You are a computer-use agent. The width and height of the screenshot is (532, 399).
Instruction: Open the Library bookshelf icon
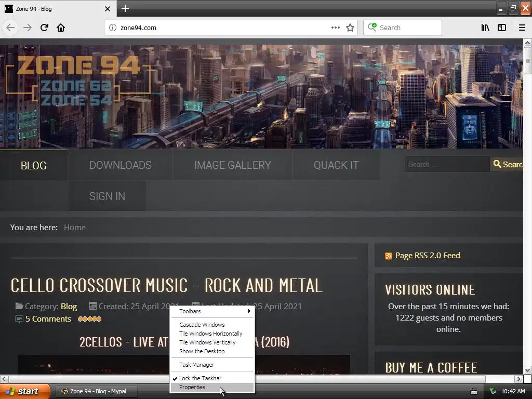[485, 28]
